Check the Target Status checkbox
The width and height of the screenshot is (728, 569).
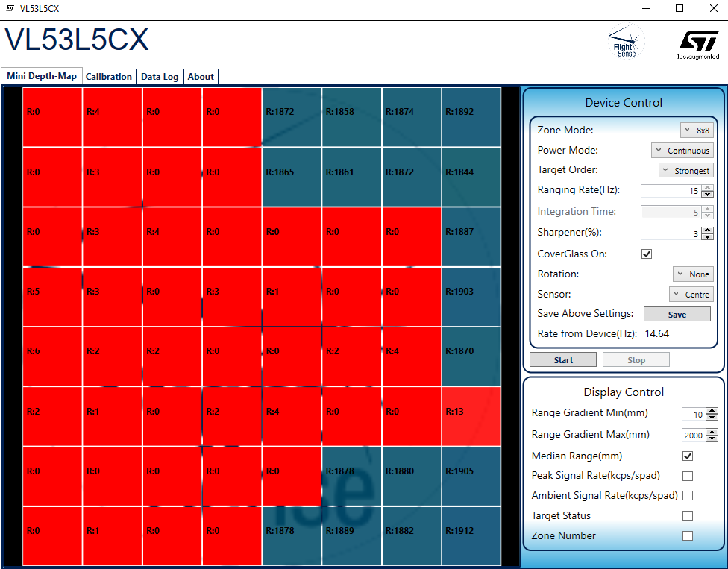(x=688, y=515)
